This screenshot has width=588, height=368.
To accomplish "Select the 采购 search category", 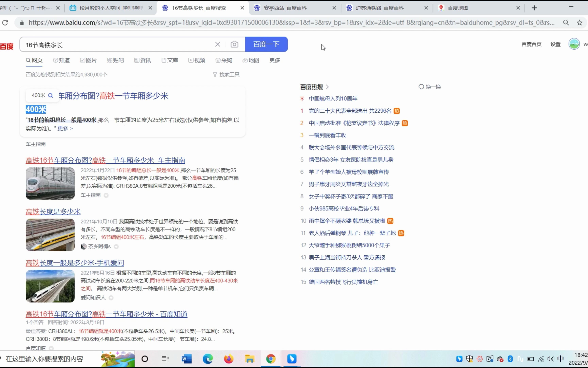I will [x=224, y=60].
